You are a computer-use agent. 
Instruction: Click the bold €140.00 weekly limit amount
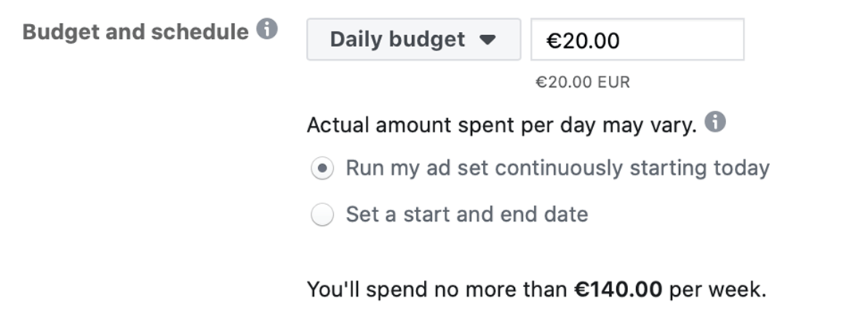point(618,289)
